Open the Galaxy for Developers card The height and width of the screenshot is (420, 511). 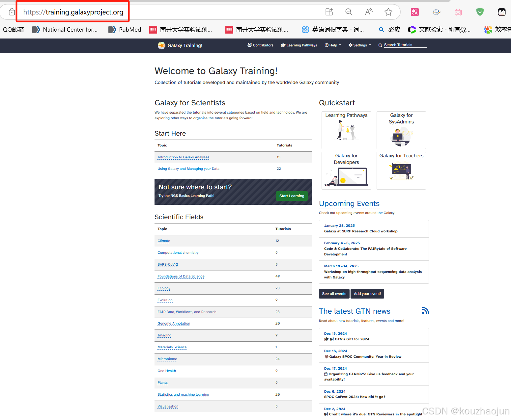[346, 171]
